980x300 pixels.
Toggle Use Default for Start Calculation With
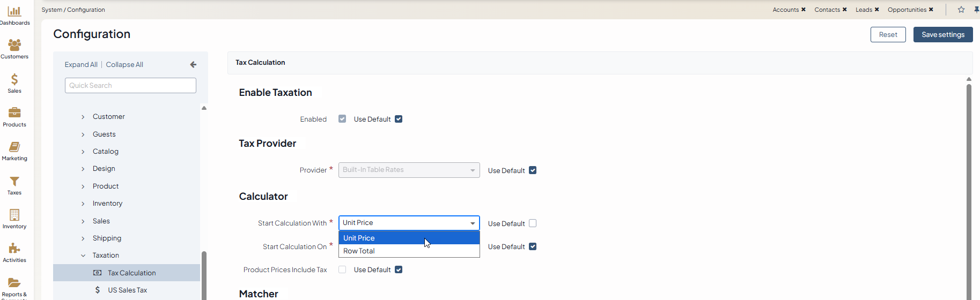click(x=533, y=223)
